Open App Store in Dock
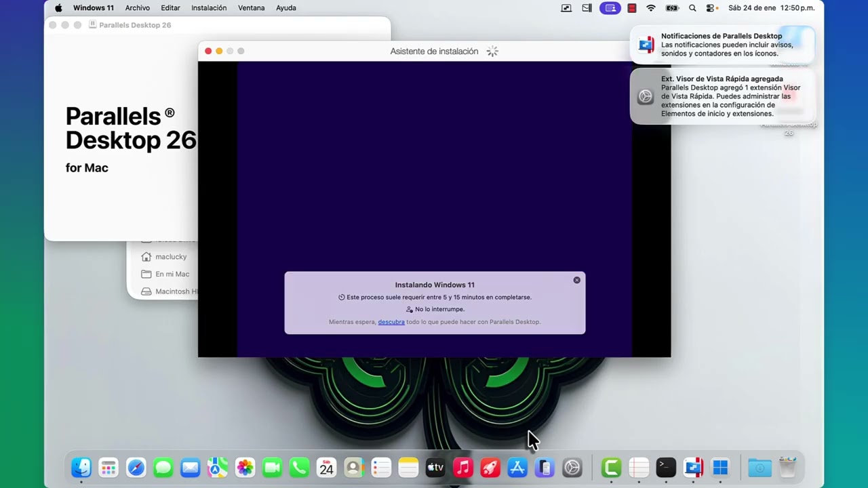 point(517,468)
